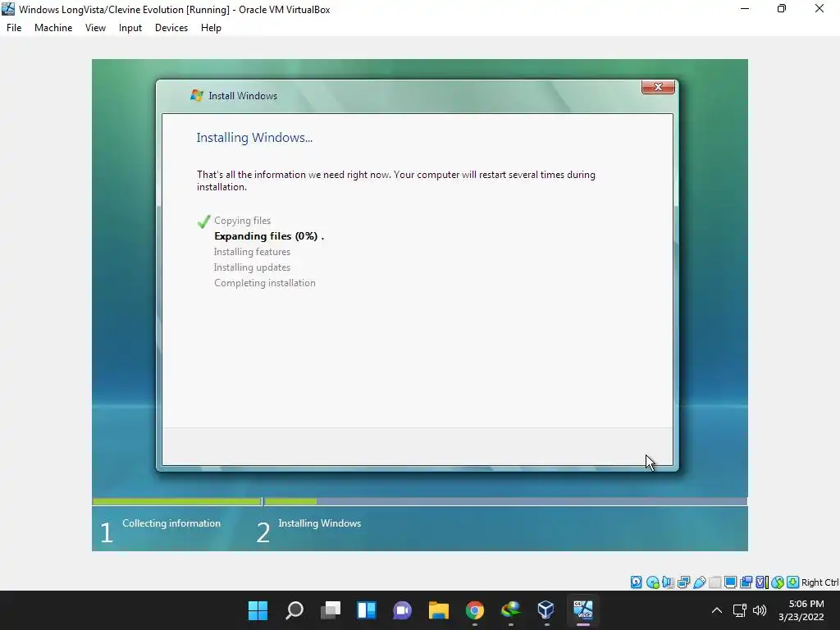Image resolution: width=840 pixels, height=630 pixels.
Task: Minimize the VirtualBox window
Action: (x=745, y=9)
